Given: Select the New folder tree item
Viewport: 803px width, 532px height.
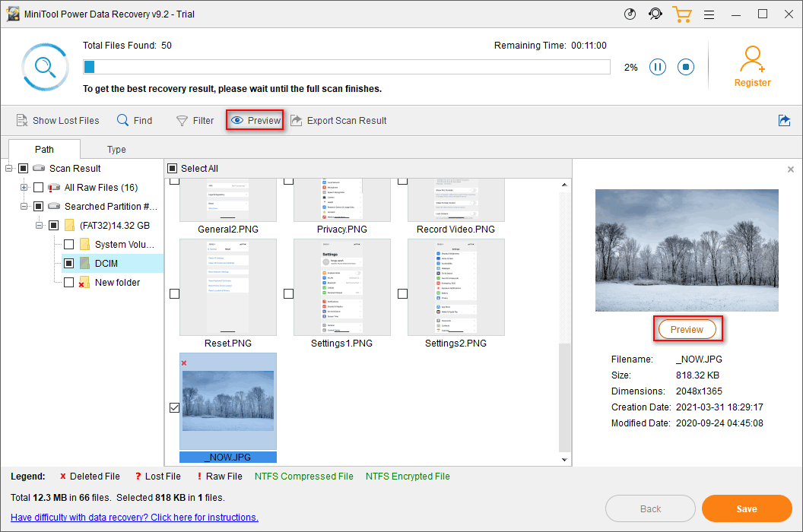Looking at the screenshot, I should 117,282.
